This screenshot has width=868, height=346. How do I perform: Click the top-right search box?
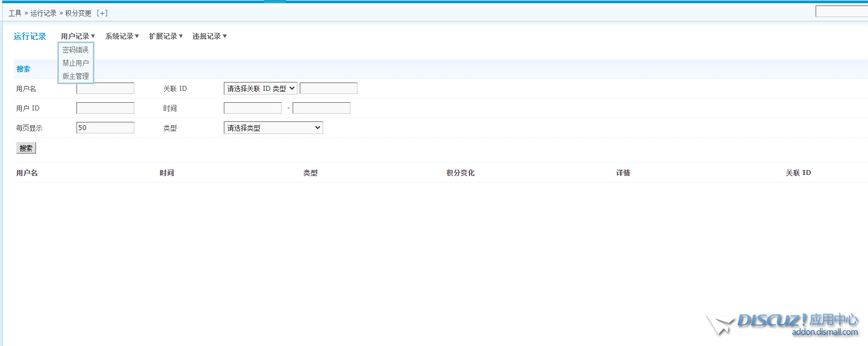[841, 11]
